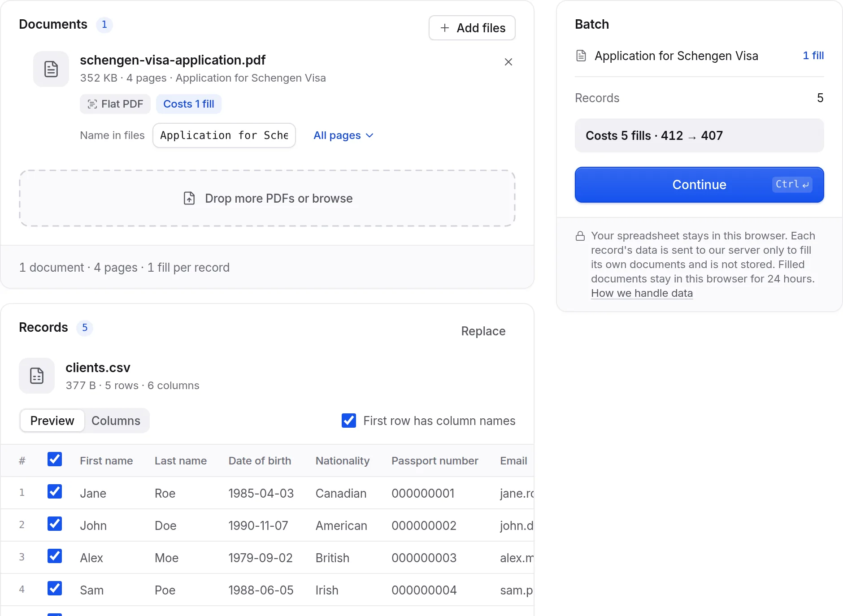Viewport: 843px width, 616px height.
Task: Click the Passport number column header
Action: point(435,461)
